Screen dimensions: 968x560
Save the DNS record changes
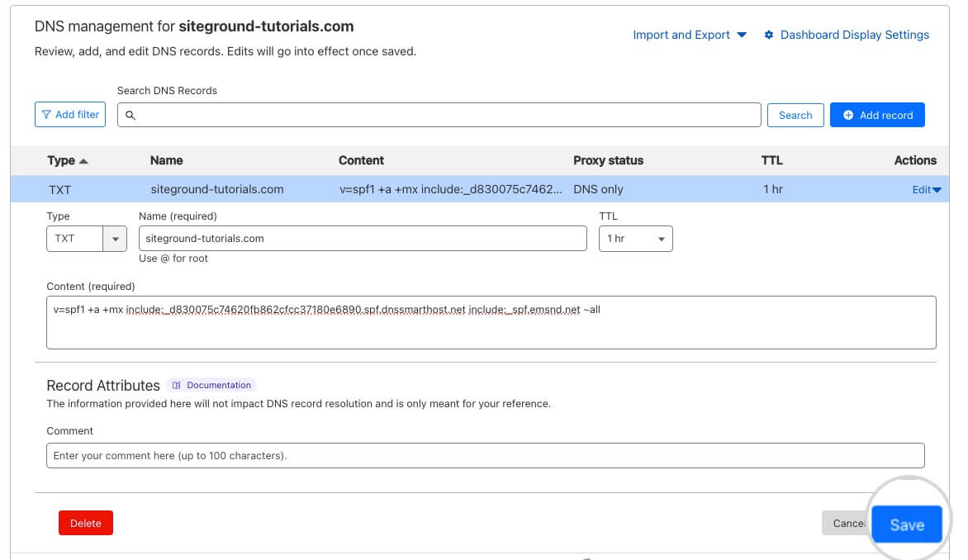tap(907, 524)
